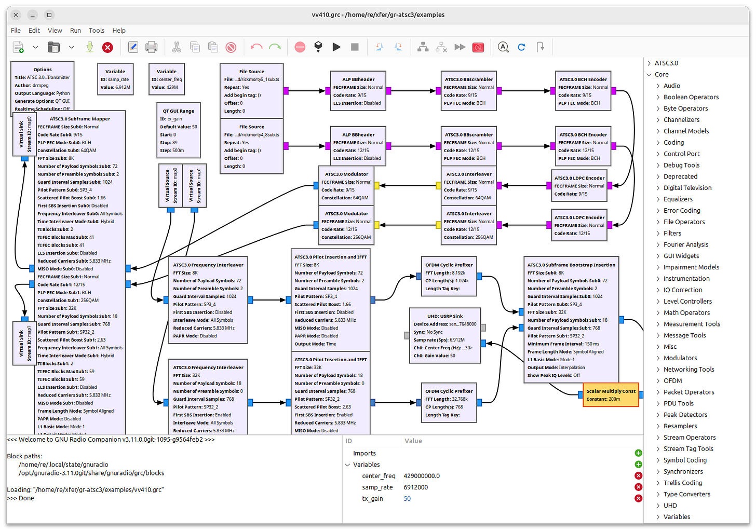Click the Fourier Analysis category label

click(685, 244)
